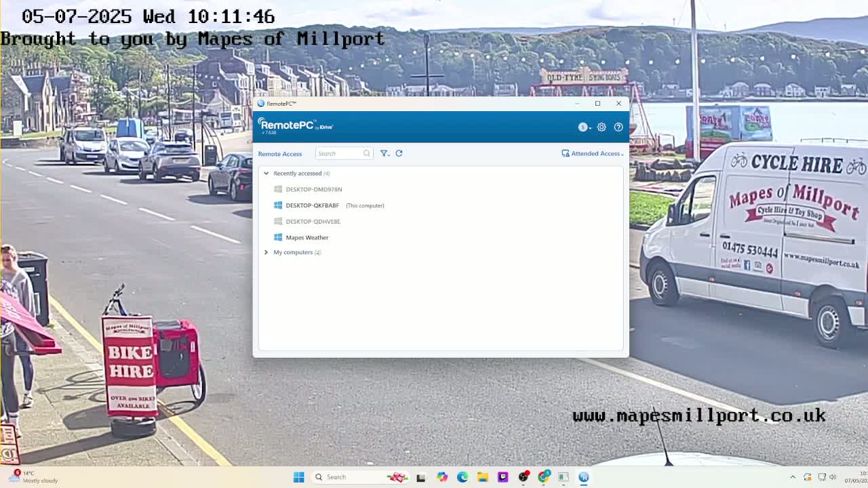Image resolution: width=868 pixels, height=488 pixels.
Task: Open the filter computers dropdown
Action: pyautogui.click(x=384, y=153)
